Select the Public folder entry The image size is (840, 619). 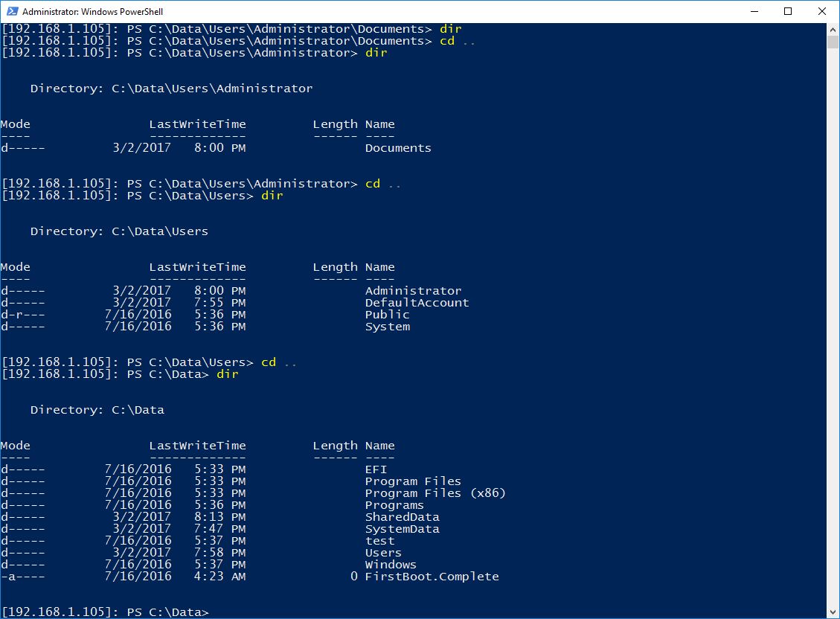click(388, 314)
